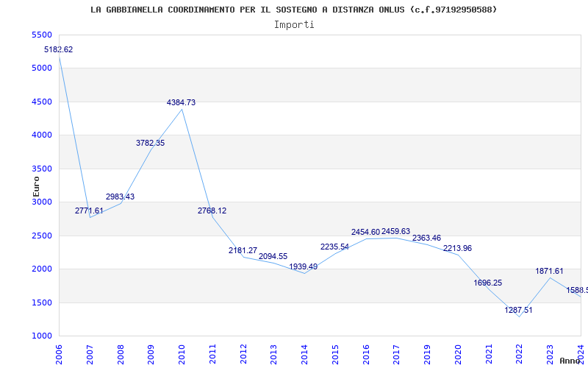Click the year 2022 on x-axis
Image resolution: width=588 pixels, height=368 pixels.
tap(520, 355)
